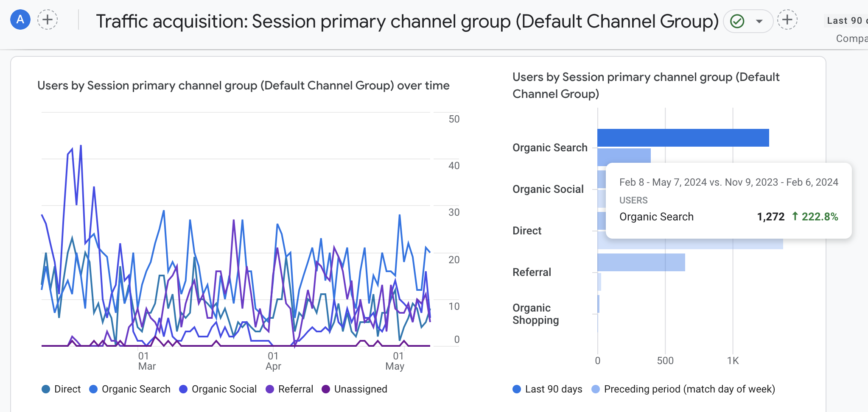This screenshot has width=868, height=412.
Task: Click the dark blue Organic Search bar
Action: (x=683, y=138)
